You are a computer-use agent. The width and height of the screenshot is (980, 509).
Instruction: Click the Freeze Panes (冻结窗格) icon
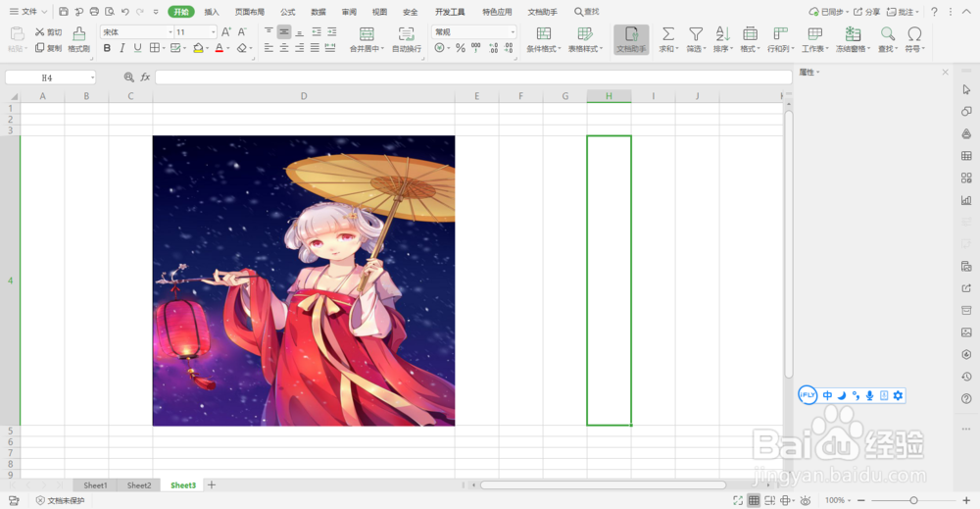point(854,33)
